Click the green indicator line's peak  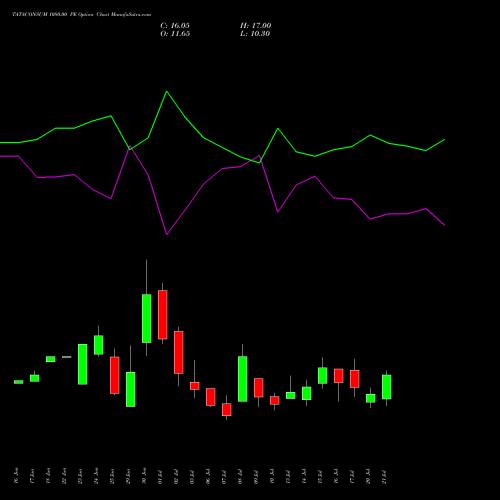(167, 91)
